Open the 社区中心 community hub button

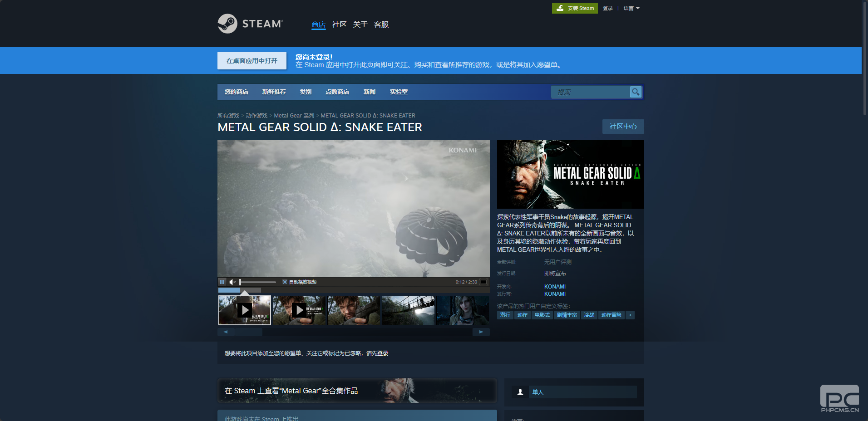tap(623, 127)
